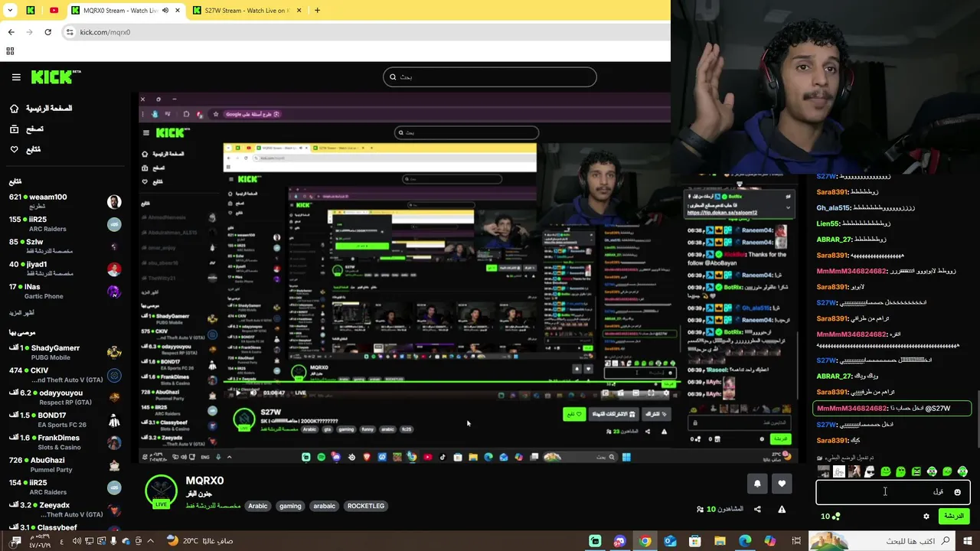Select the home sidebar item
980x551 pixels.
[41, 109]
